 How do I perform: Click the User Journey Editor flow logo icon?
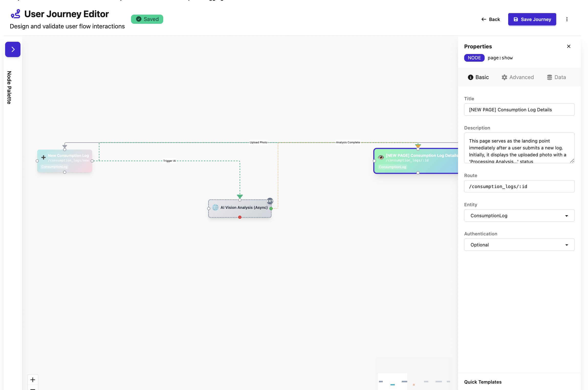pyautogui.click(x=15, y=14)
